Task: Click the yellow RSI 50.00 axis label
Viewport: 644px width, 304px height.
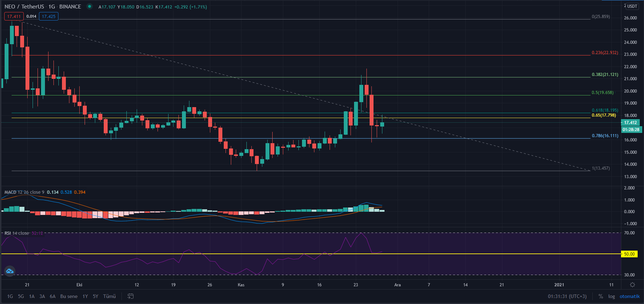Action: (629, 254)
